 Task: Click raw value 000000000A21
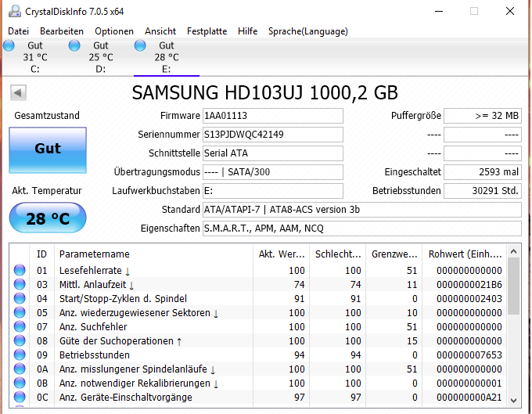(x=469, y=397)
